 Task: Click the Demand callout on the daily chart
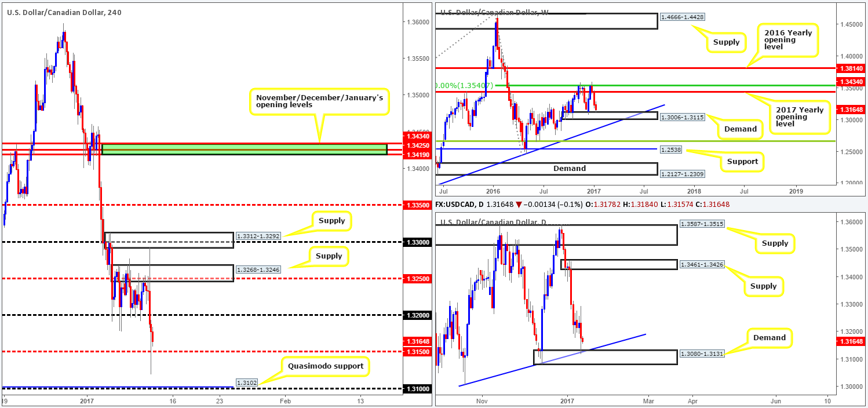[x=770, y=338]
